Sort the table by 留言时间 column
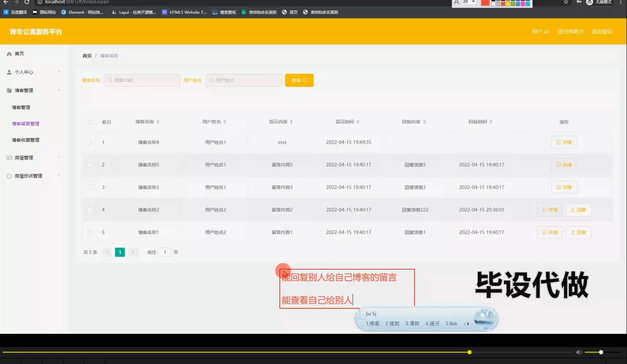This screenshot has height=364, width=627. tap(358, 122)
